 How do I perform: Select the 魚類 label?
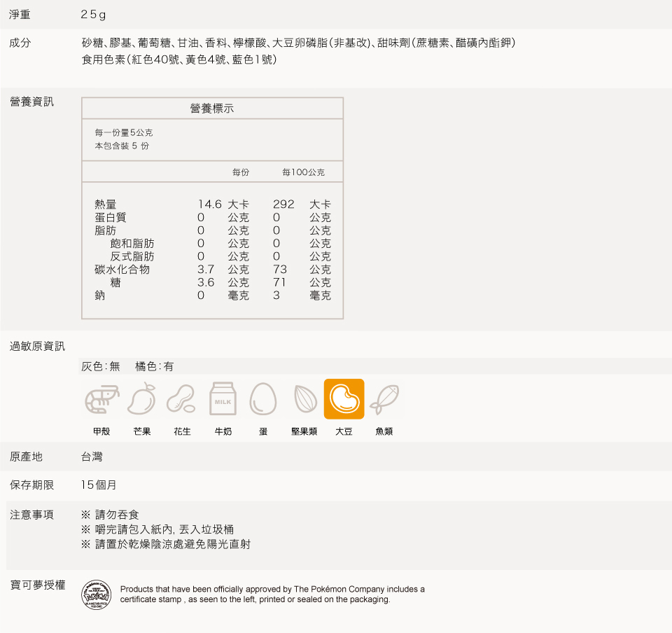tap(384, 431)
